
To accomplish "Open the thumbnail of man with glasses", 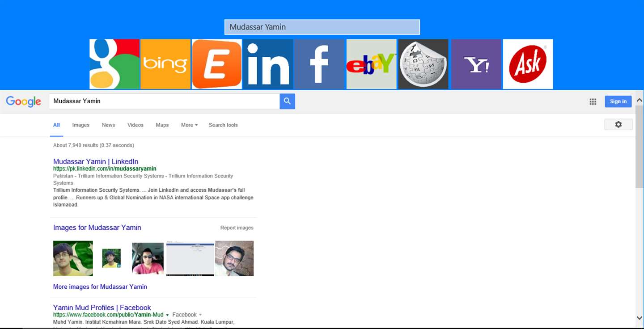I will 234,258.
